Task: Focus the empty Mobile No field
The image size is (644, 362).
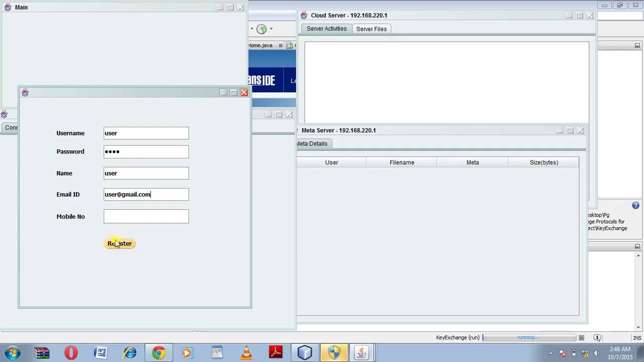Action: coord(146,216)
